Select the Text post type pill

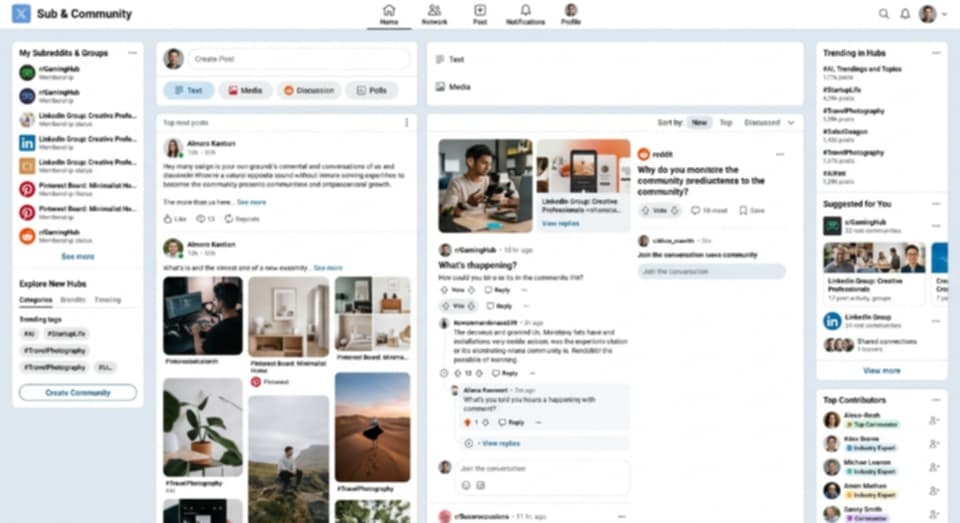coord(189,90)
